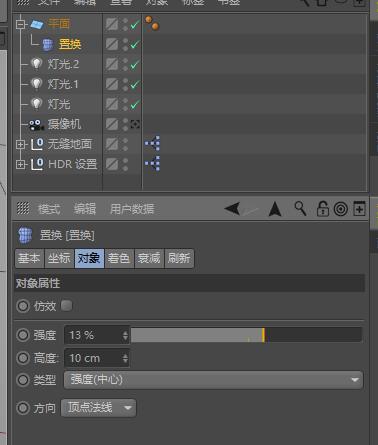Open the 模式 menu
Screen dimensions: 378x445
pos(49,209)
